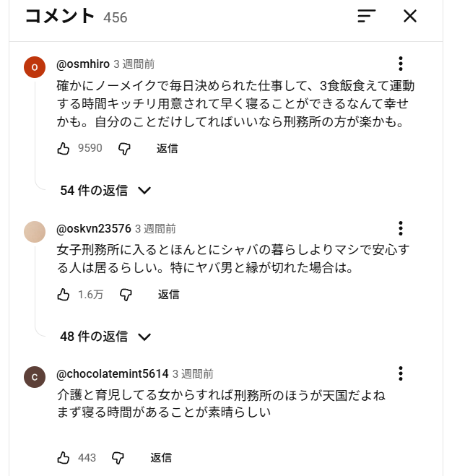Screen dimensions: 452x476
Task: Like the @chocolatemint5614 comment
Action: click(64, 458)
